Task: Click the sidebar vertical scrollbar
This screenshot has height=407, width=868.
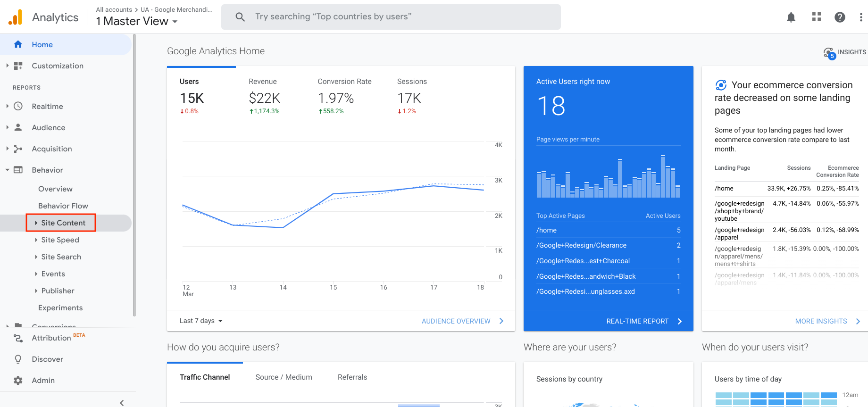Action: pos(134,174)
